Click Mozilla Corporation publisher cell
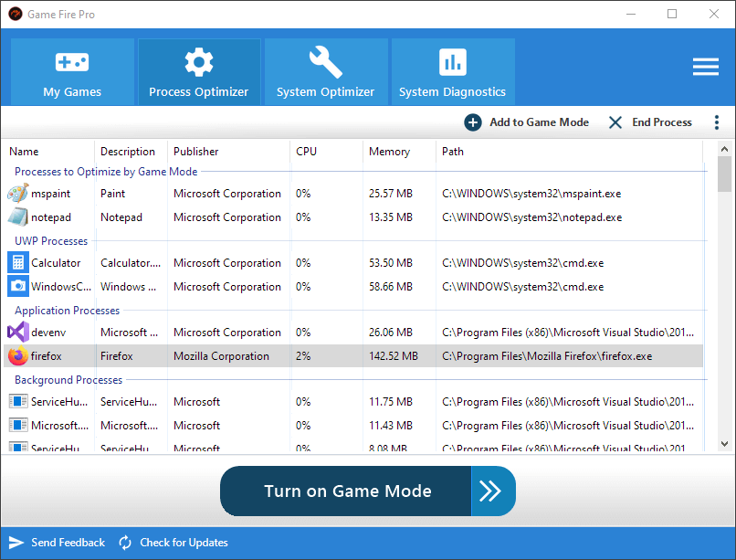Image resolution: width=736 pixels, height=560 pixels. click(221, 356)
